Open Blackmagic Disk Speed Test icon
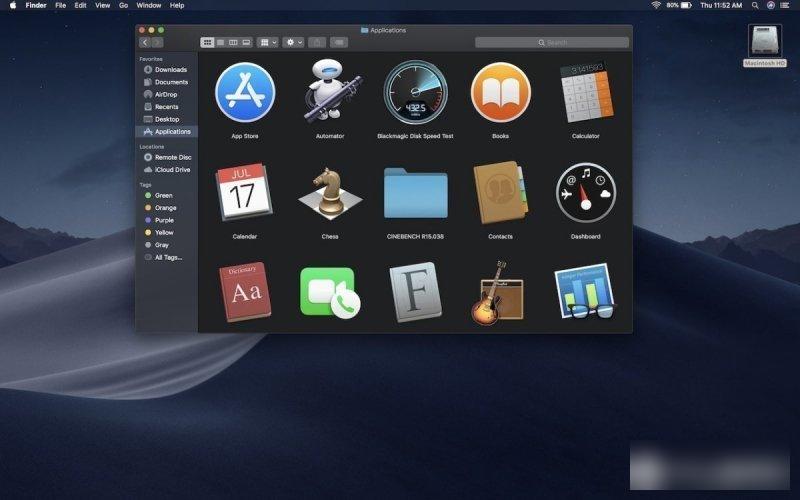This screenshot has height=500, width=800. pos(415,92)
